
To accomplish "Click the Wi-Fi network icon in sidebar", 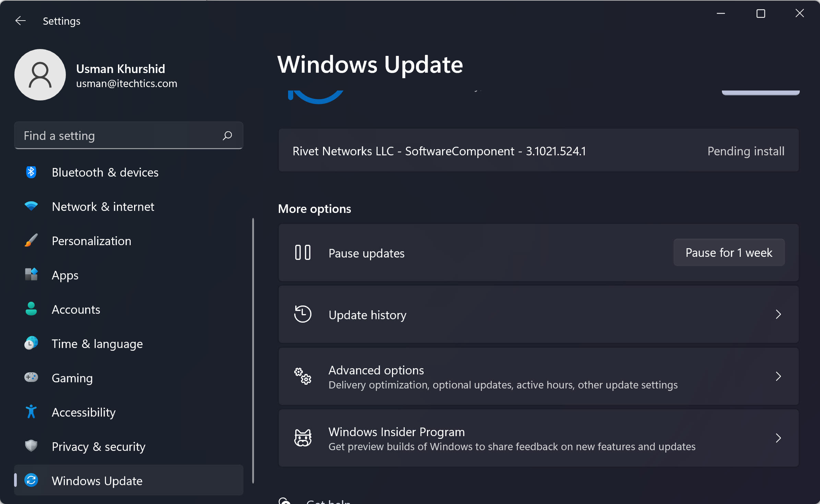I will click(x=31, y=206).
